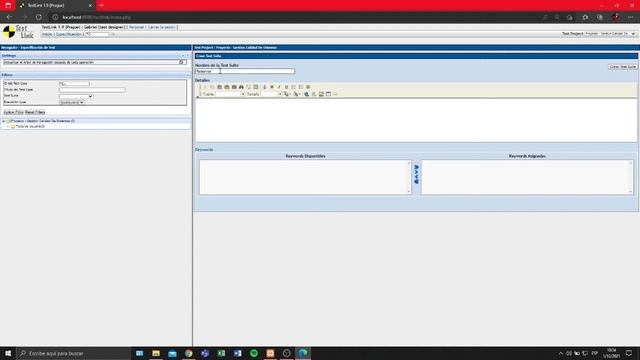
Task: Open Spotify from the taskbar
Action: coord(254,353)
